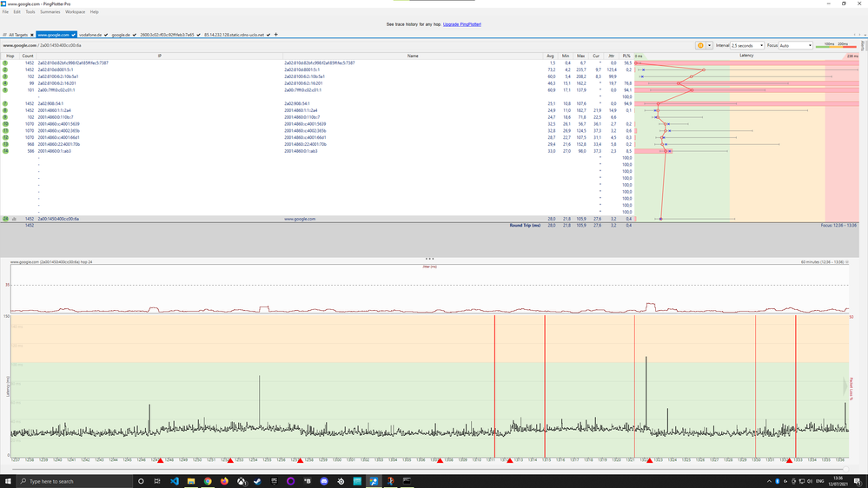Toggle the graph icon for final hop 24

click(13, 219)
